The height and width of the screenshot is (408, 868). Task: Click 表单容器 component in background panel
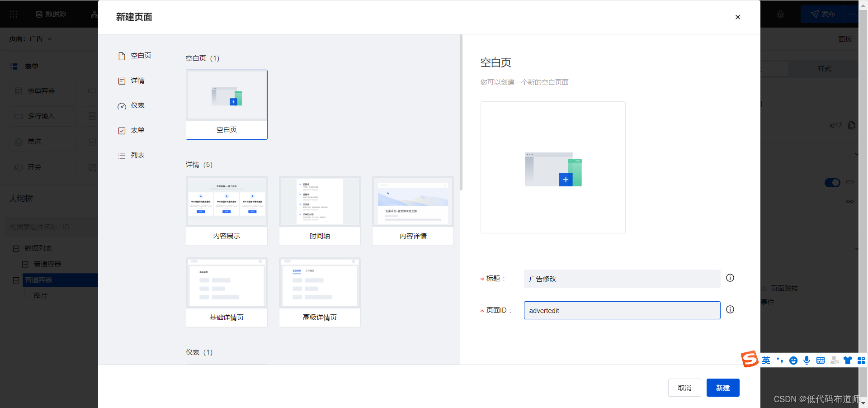click(42, 91)
